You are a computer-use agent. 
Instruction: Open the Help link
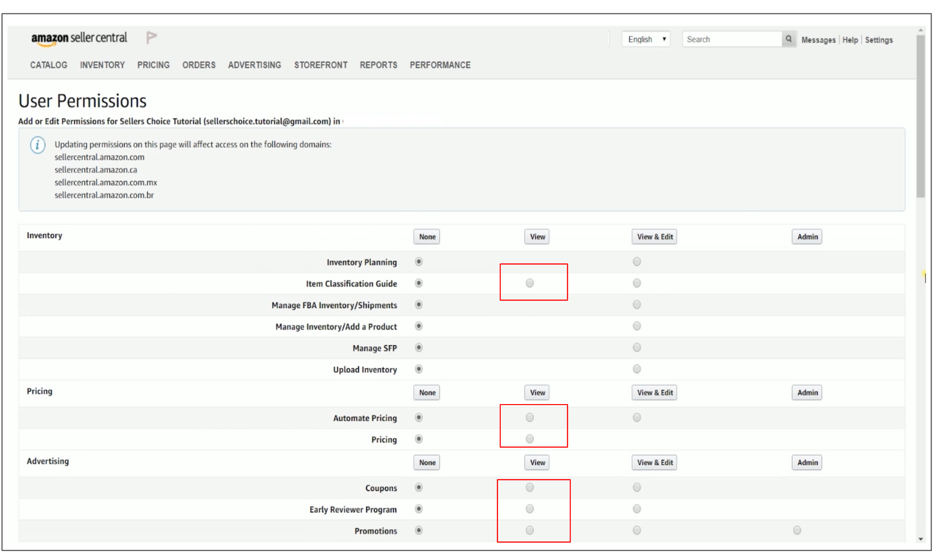coord(850,40)
